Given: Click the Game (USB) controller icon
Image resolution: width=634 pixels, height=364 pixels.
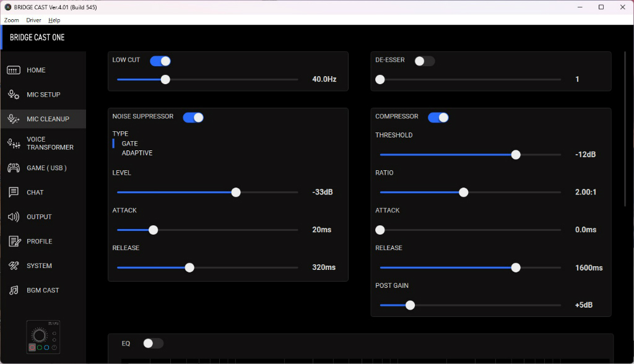Looking at the screenshot, I should coord(14,168).
